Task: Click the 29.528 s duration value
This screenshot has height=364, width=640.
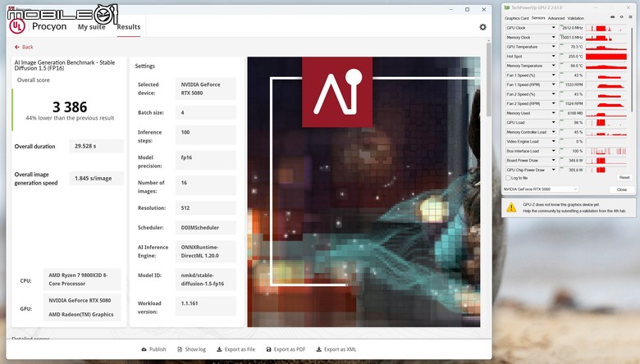Action: point(96,146)
